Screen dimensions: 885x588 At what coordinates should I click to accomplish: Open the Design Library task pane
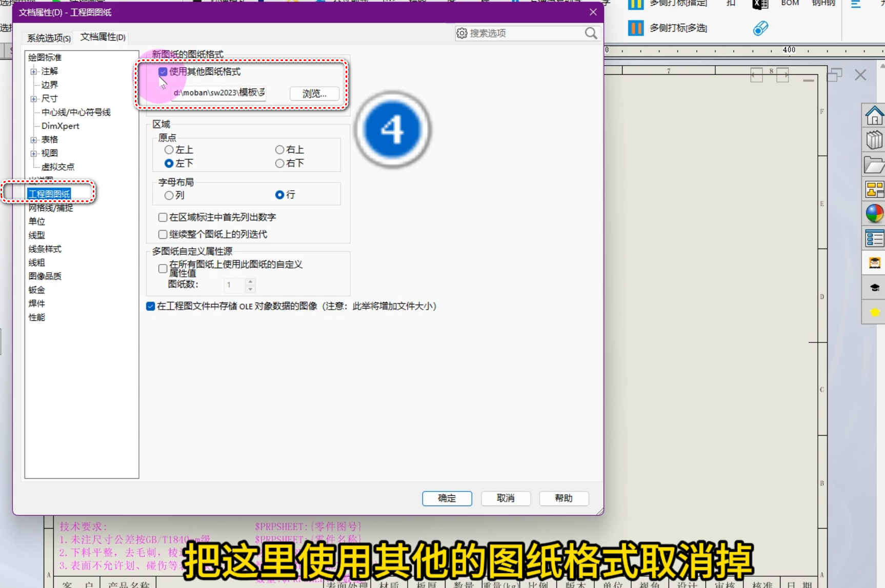[874, 139]
